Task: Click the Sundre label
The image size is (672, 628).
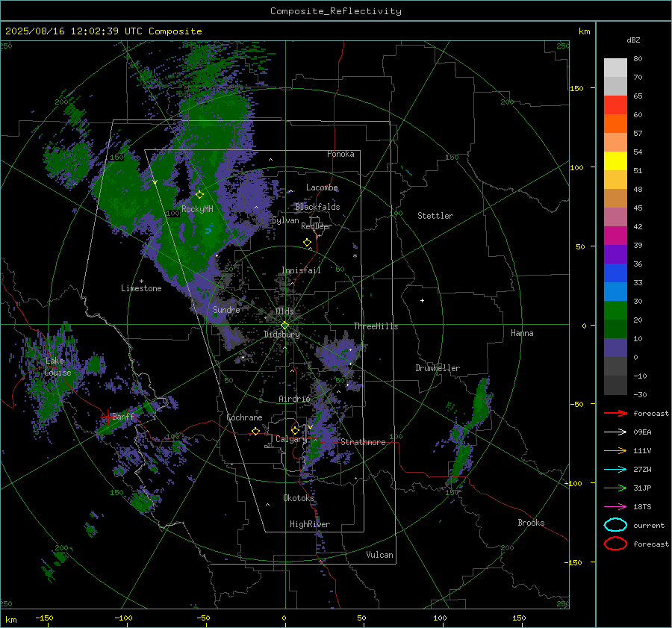Action: click(226, 310)
